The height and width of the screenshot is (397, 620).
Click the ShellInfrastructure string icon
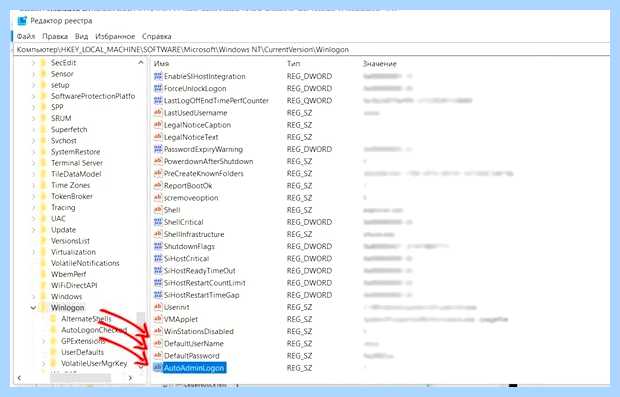[158, 234]
